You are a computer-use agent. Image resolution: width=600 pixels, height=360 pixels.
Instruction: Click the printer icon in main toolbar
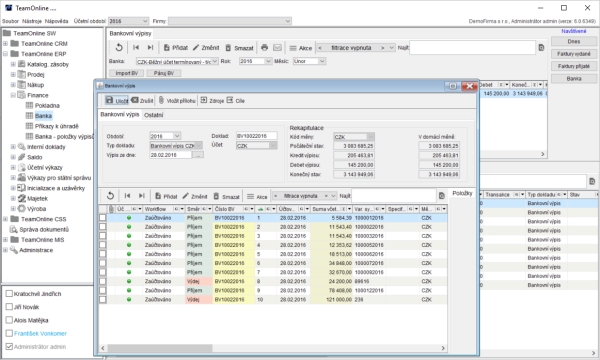264,47
